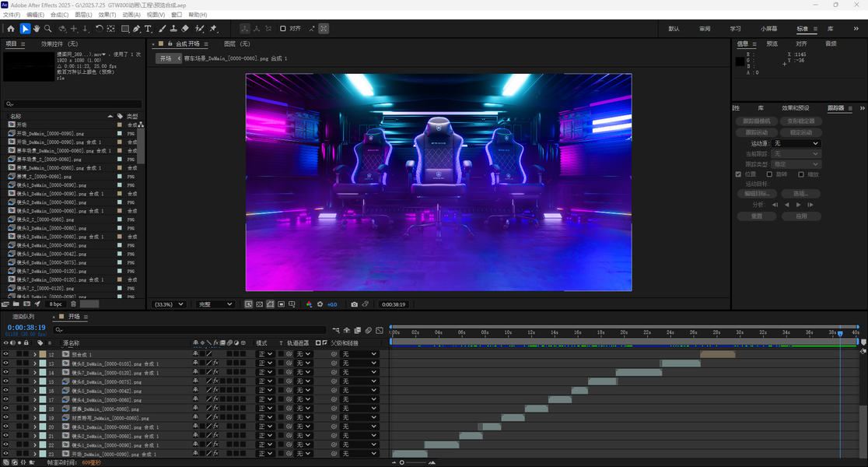Click zoom-in mountains icon below timeline

coord(432,462)
